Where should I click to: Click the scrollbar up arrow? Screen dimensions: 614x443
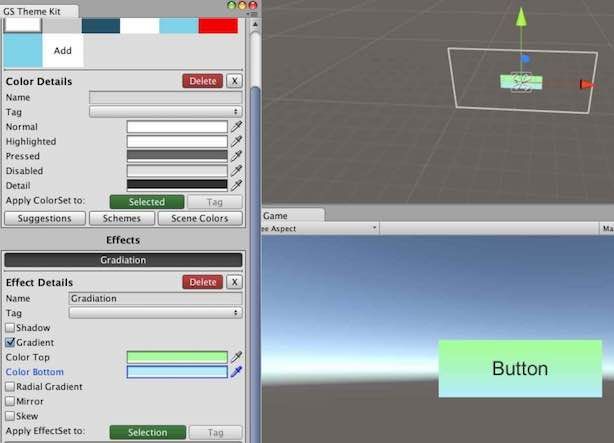coord(255,25)
